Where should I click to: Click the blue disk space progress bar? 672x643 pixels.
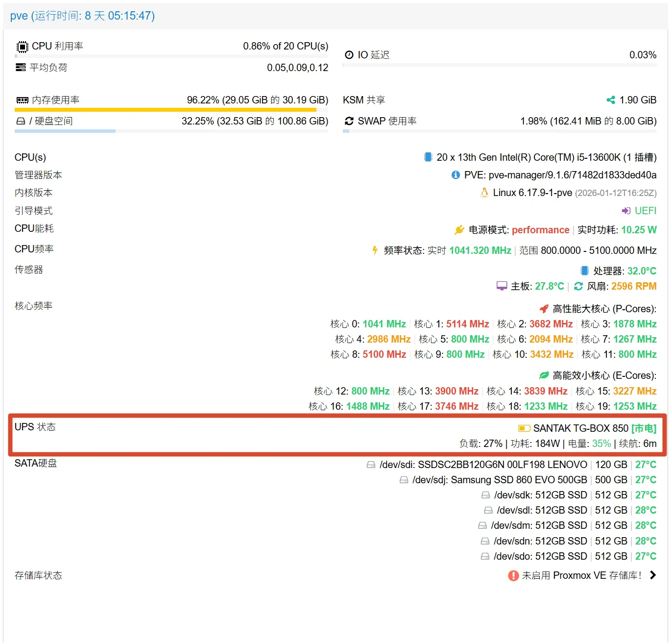coord(65,131)
